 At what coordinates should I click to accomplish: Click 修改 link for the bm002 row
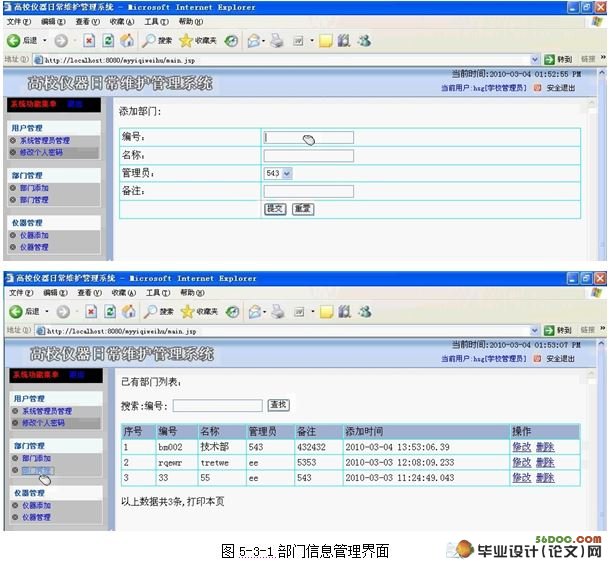click(521, 447)
